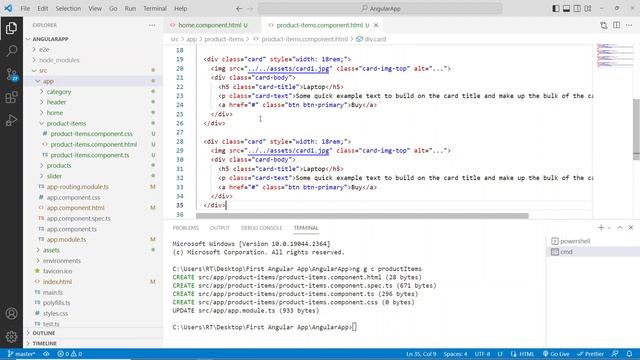Screen dimensions: 640x360
Task: Expand the header folder
Action: coord(93,102)
